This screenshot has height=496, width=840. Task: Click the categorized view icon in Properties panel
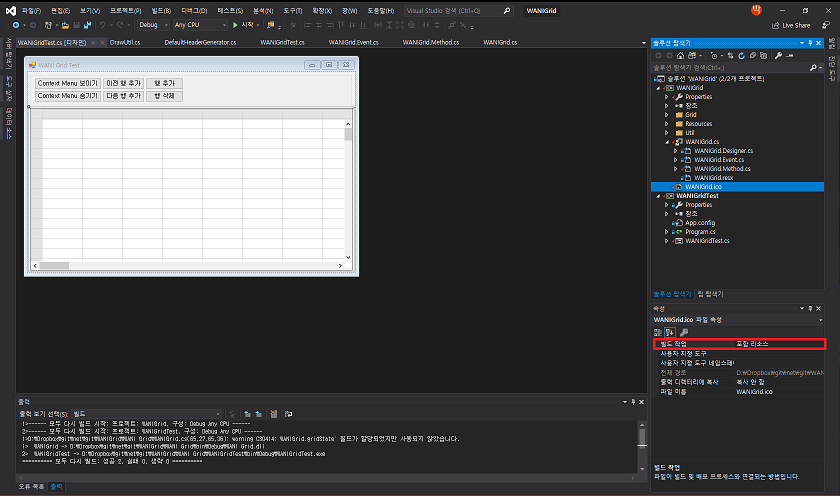pyautogui.click(x=658, y=333)
